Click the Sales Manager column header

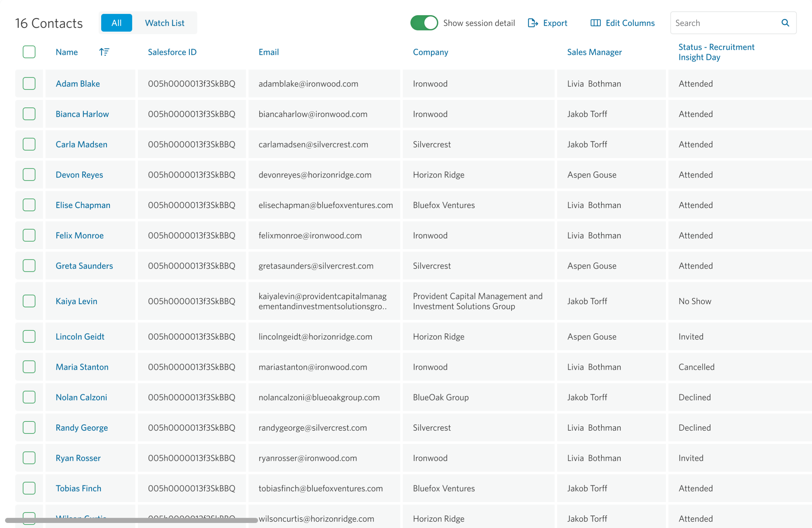point(594,52)
